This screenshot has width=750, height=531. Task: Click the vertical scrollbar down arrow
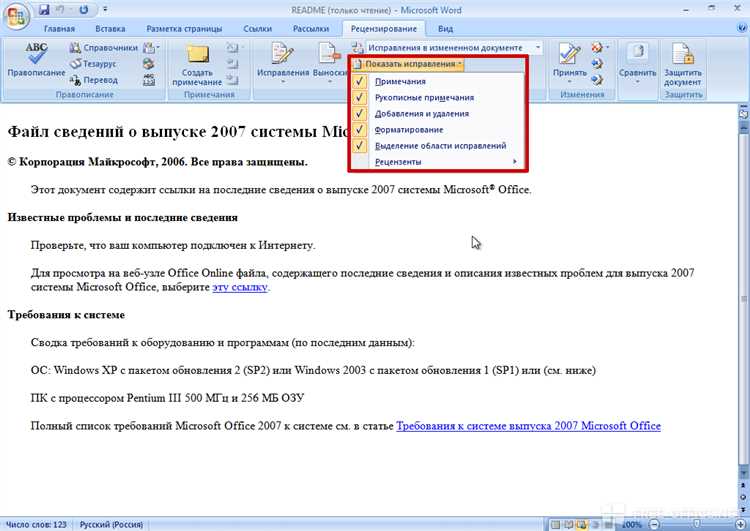pos(743,473)
